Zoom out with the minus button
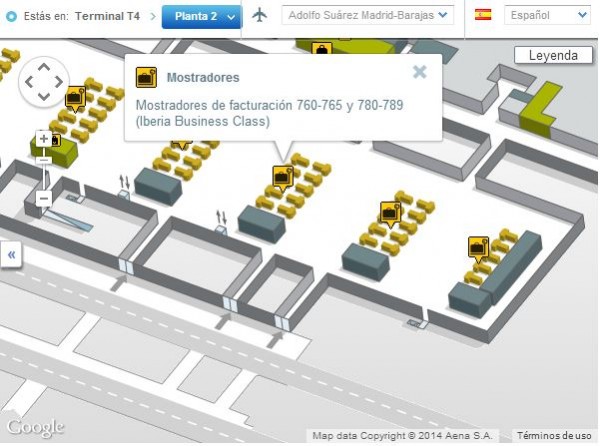The width and height of the screenshot is (600, 446). click(44, 199)
